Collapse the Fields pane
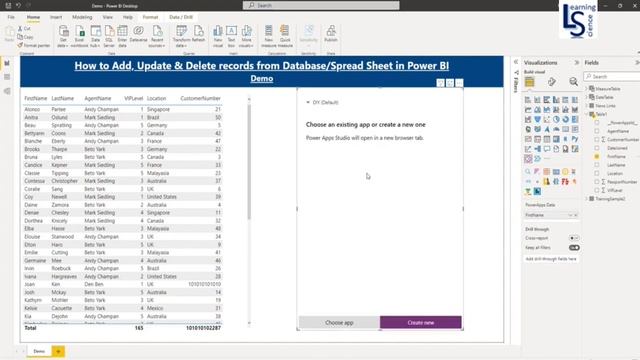This screenshot has width=640, height=360. pyautogui.click(x=637, y=62)
